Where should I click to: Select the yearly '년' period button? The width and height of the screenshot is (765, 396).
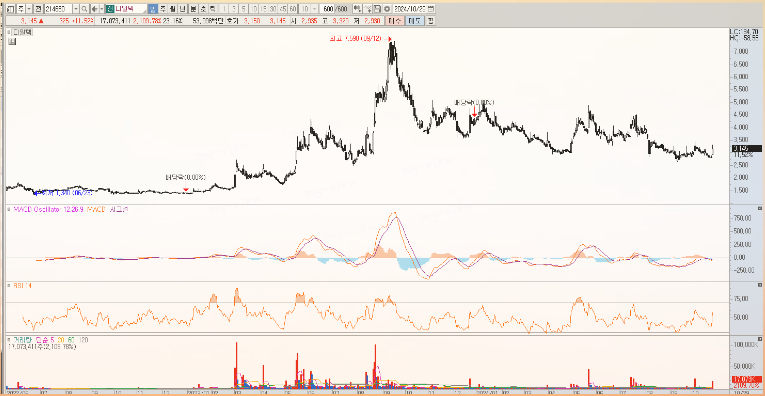(182, 9)
